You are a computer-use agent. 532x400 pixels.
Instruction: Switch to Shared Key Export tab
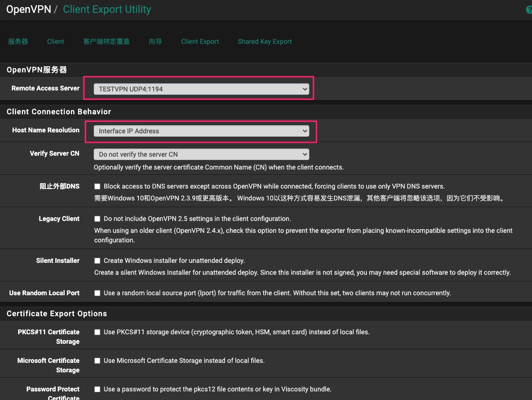tap(265, 42)
